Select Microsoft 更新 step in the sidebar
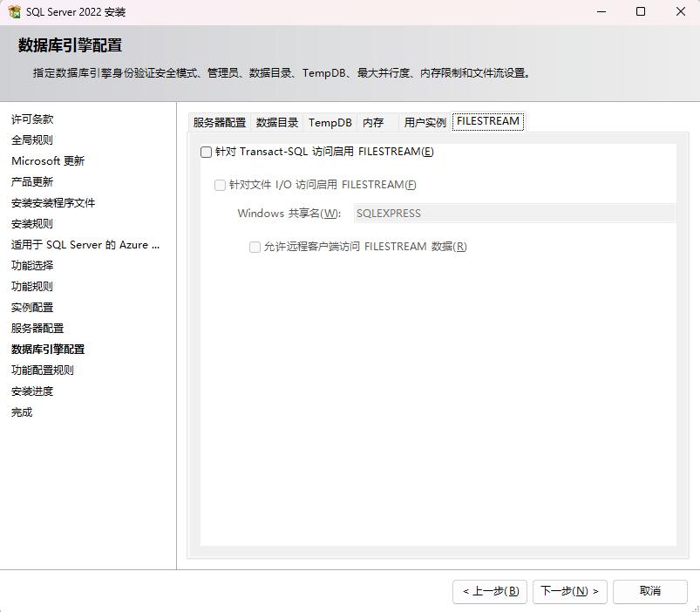Viewport: 700px width, 612px height. [x=48, y=161]
